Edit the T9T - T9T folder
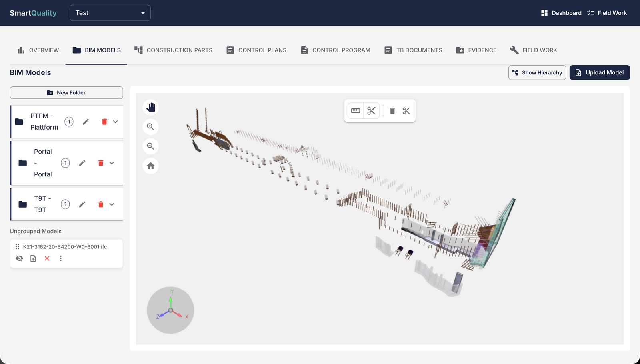 (82, 204)
